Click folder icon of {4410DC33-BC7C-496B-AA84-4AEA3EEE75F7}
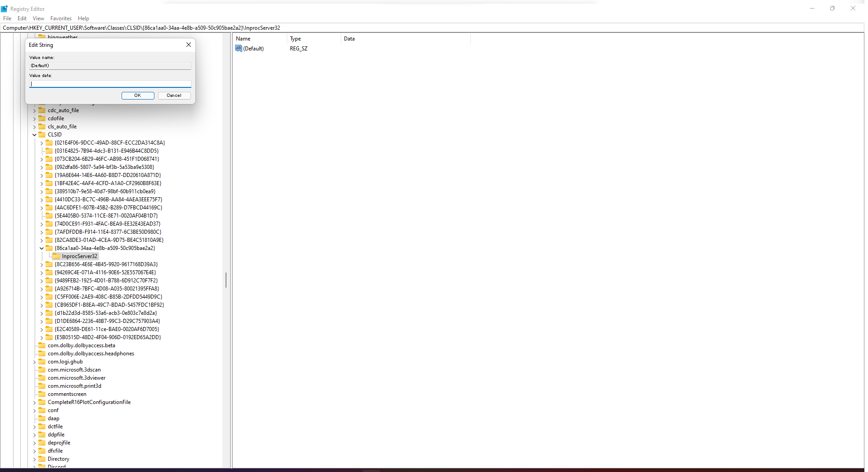Viewport: 868px width, 472px height. [49, 199]
